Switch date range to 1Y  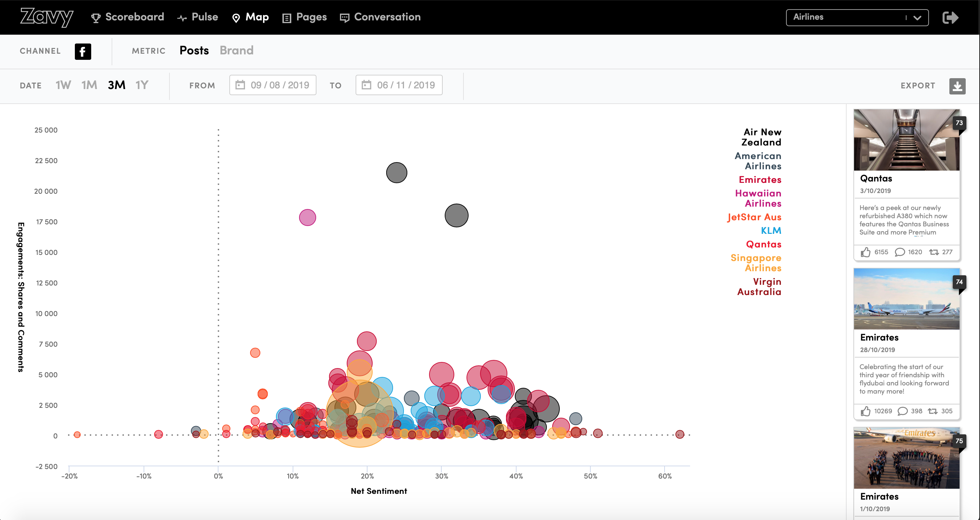[142, 85]
